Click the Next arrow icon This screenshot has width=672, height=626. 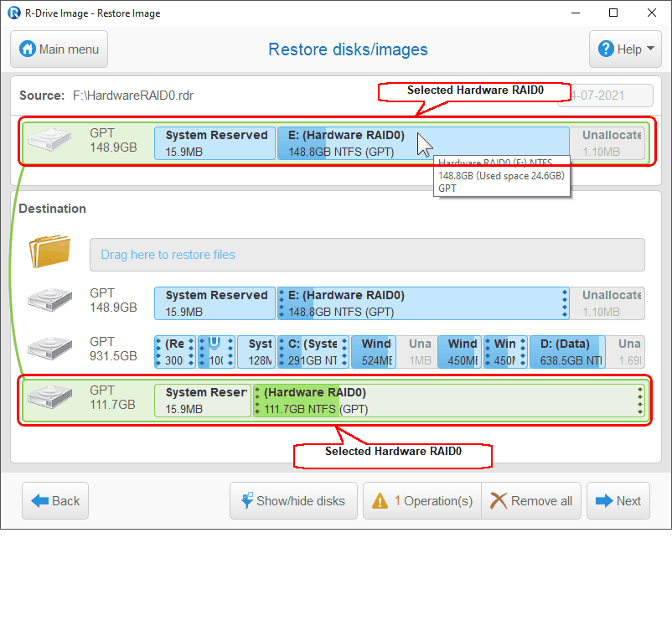coord(604,500)
